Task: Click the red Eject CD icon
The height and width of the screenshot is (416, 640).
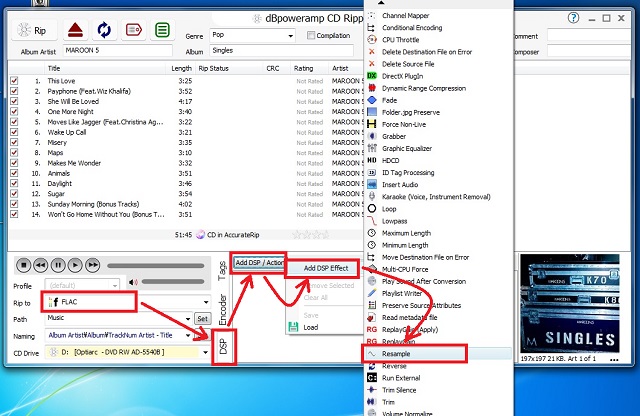Action: pyautogui.click(x=76, y=30)
